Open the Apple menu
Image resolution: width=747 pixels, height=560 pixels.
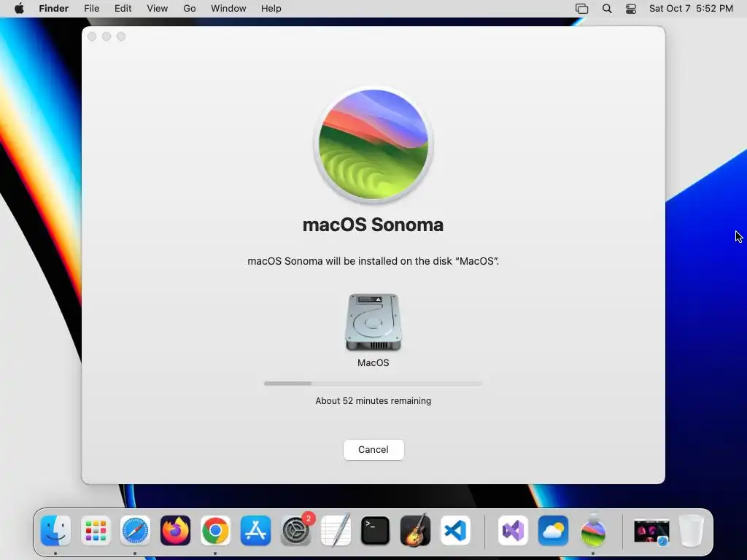pyautogui.click(x=19, y=9)
